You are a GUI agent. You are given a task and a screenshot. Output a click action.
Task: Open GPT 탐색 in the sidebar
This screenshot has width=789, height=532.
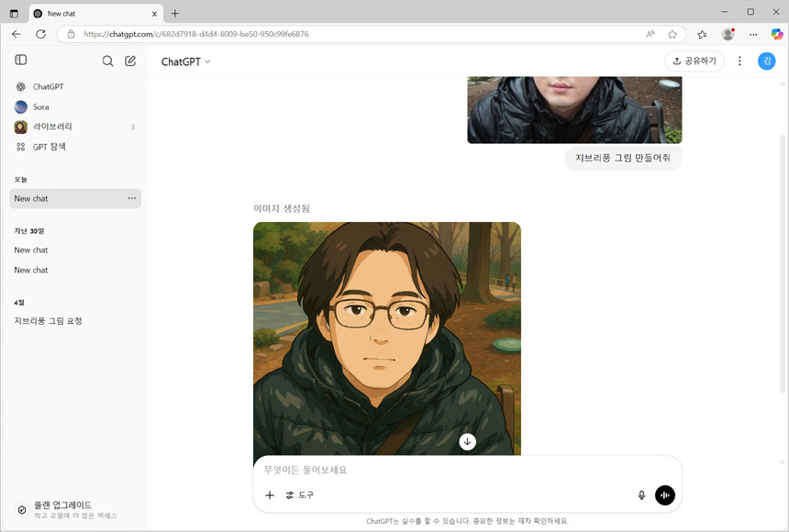pos(49,147)
